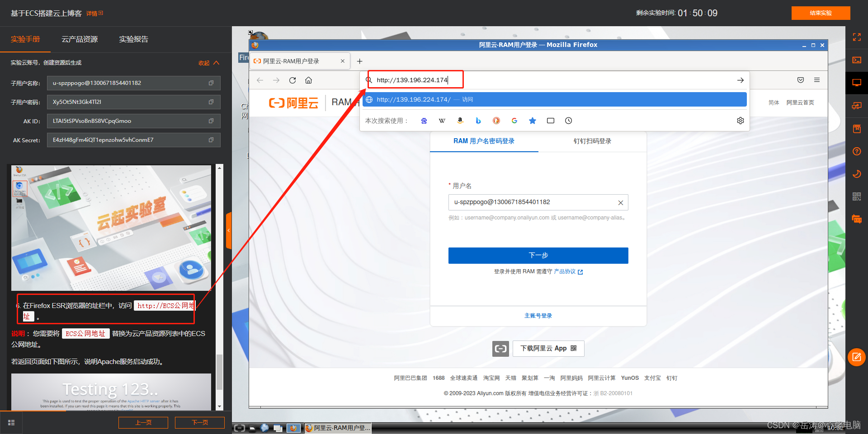Open the 淘宝网 footer link

tap(491, 378)
